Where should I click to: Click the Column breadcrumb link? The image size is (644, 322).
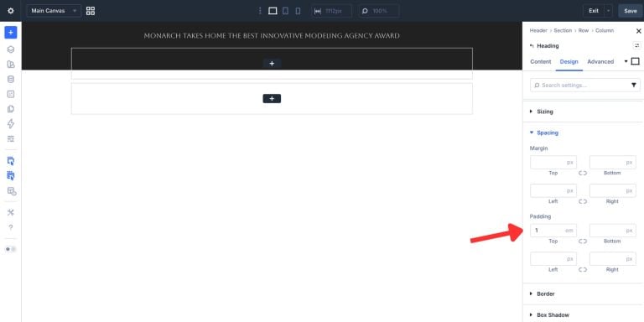point(605,30)
